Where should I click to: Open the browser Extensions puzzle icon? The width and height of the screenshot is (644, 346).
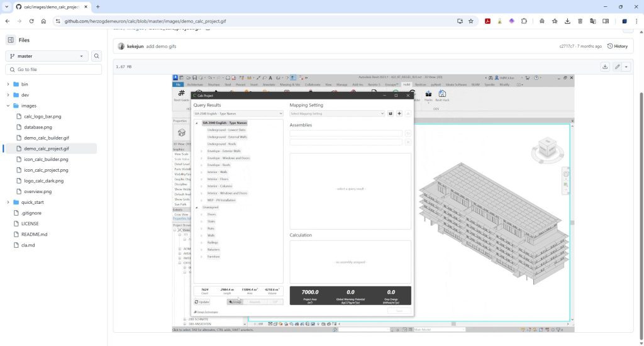pyautogui.click(x=524, y=21)
